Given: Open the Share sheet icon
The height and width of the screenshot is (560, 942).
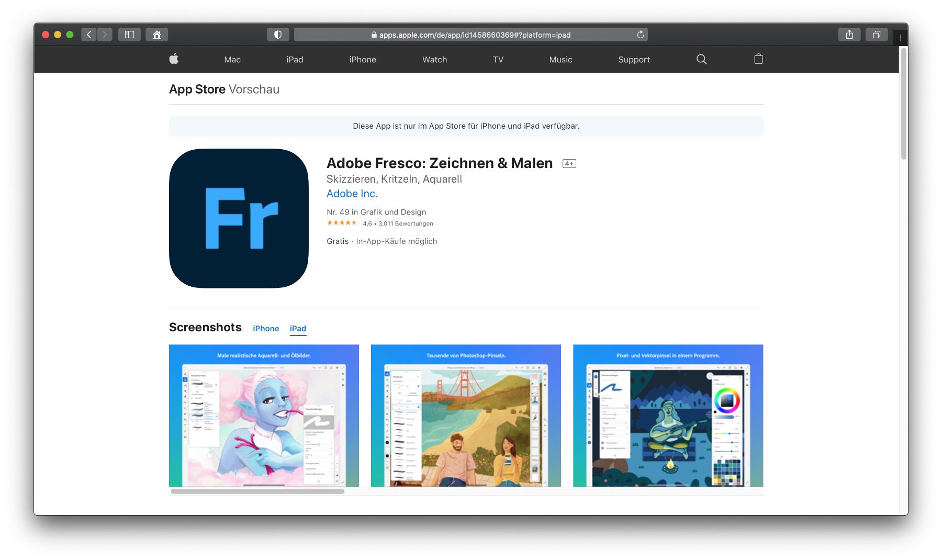Looking at the screenshot, I should coord(849,35).
